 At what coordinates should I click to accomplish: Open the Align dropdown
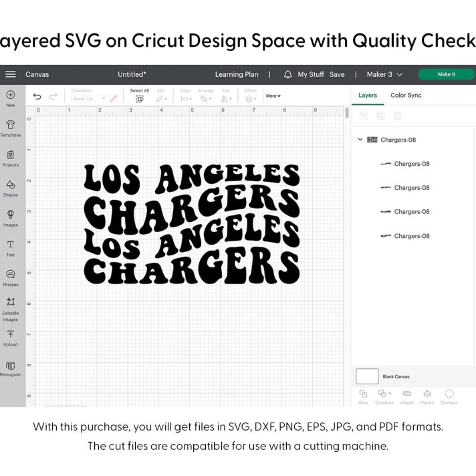[x=186, y=99]
